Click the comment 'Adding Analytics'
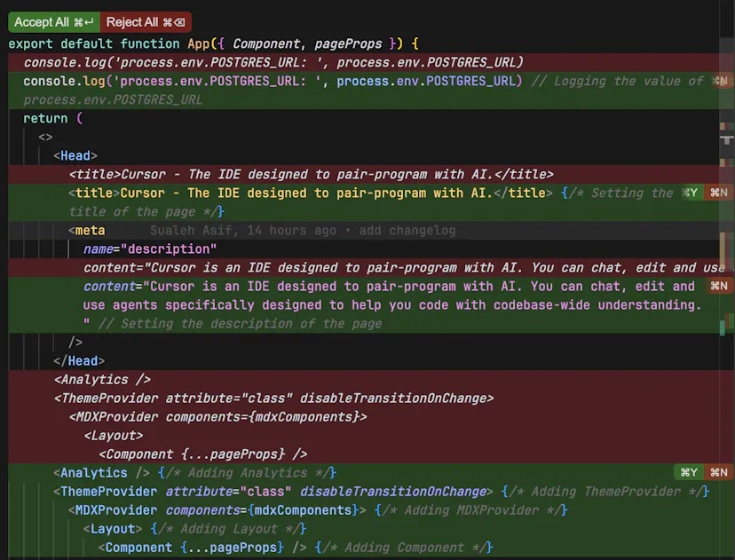 [248, 472]
